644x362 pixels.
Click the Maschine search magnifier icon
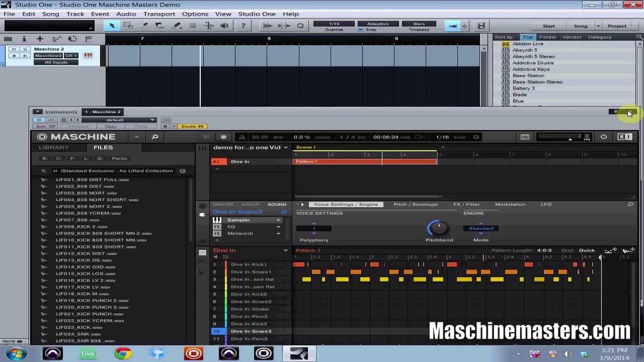155,137
